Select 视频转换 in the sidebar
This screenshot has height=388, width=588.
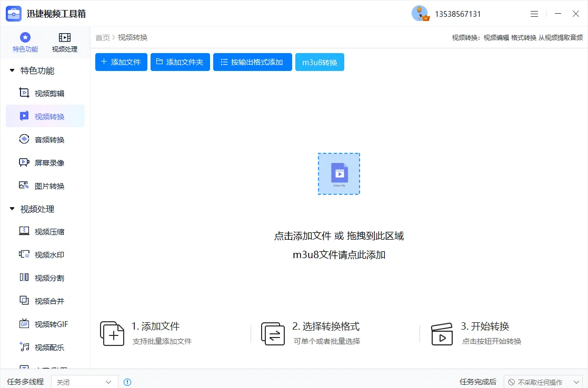(45, 117)
